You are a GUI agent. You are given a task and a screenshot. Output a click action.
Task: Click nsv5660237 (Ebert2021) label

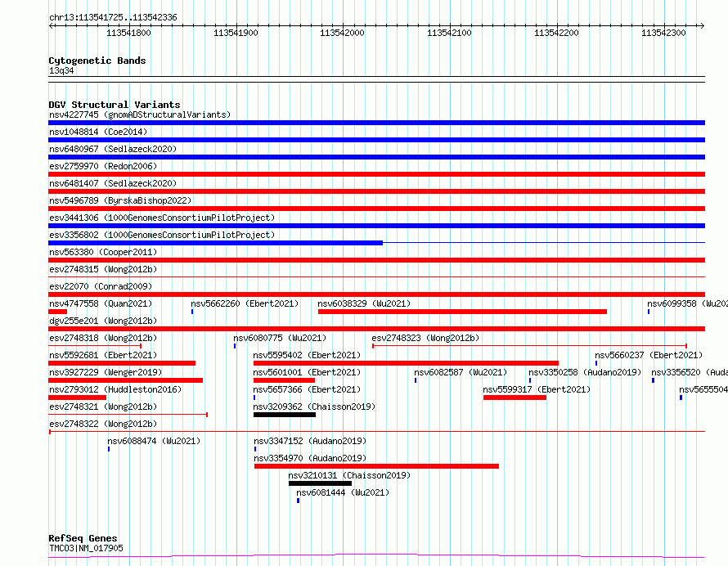click(649, 355)
